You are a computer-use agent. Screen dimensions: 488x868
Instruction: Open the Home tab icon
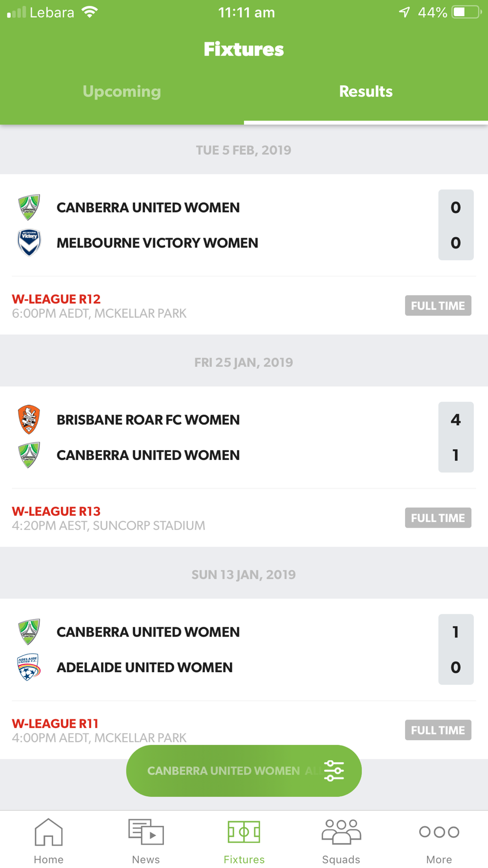coord(48,831)
